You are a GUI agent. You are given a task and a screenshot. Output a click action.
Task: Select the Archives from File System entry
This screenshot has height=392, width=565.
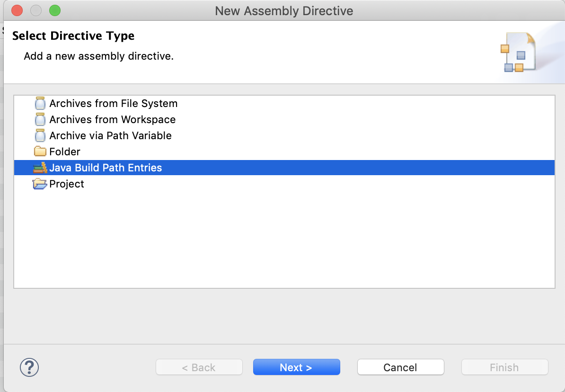tap(114, 104)
